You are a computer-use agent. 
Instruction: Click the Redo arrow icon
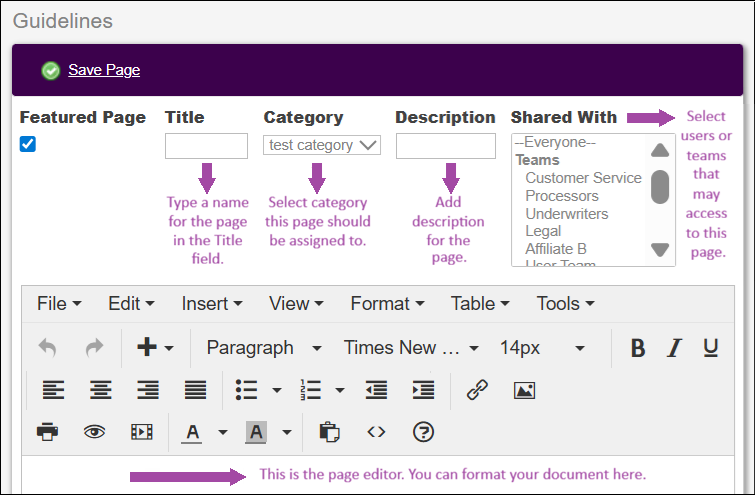click(94, 347)
